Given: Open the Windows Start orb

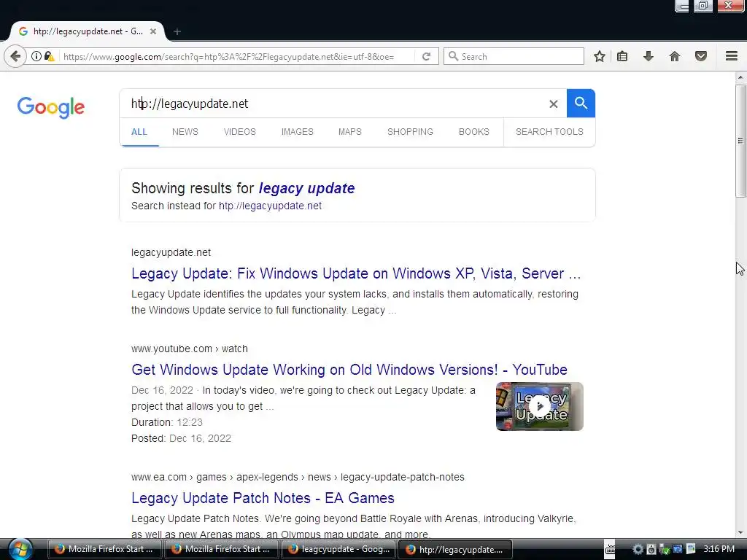Looking at the screenshot, I should pos(20,549).
